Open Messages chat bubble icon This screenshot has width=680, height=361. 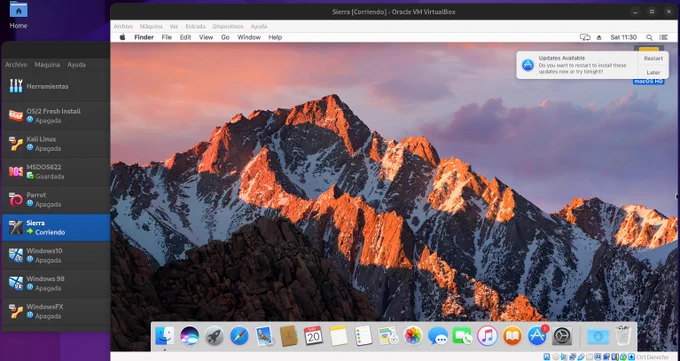click(x=438, y=336)
